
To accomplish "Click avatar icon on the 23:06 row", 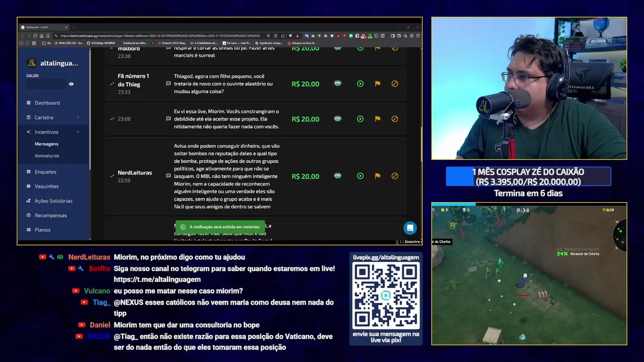I will (338, 119).
